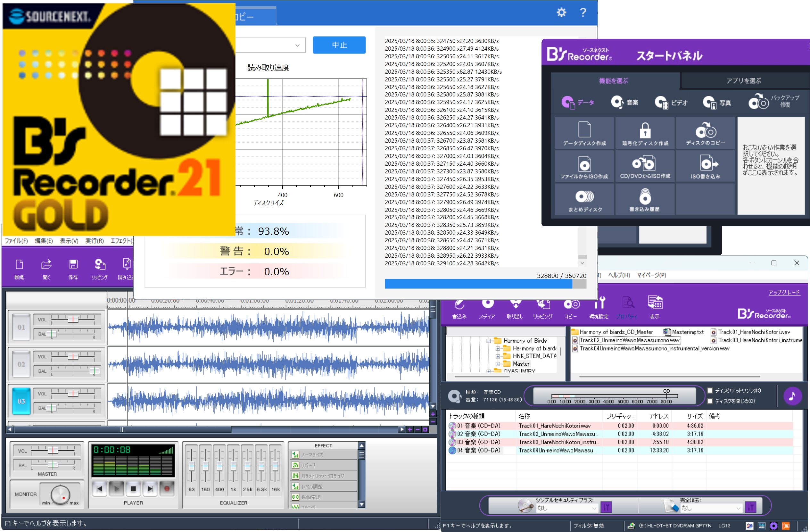This screenshot has height=532, width=810.
Task: Turn MONITOR volume knob
Action: [x=60, y=495]
